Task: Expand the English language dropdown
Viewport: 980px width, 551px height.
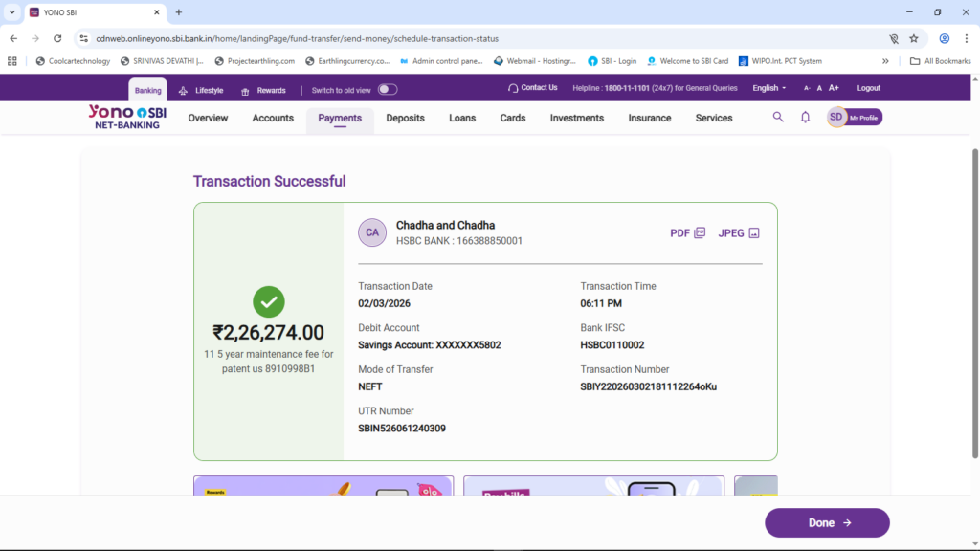Action: point(768,88)
